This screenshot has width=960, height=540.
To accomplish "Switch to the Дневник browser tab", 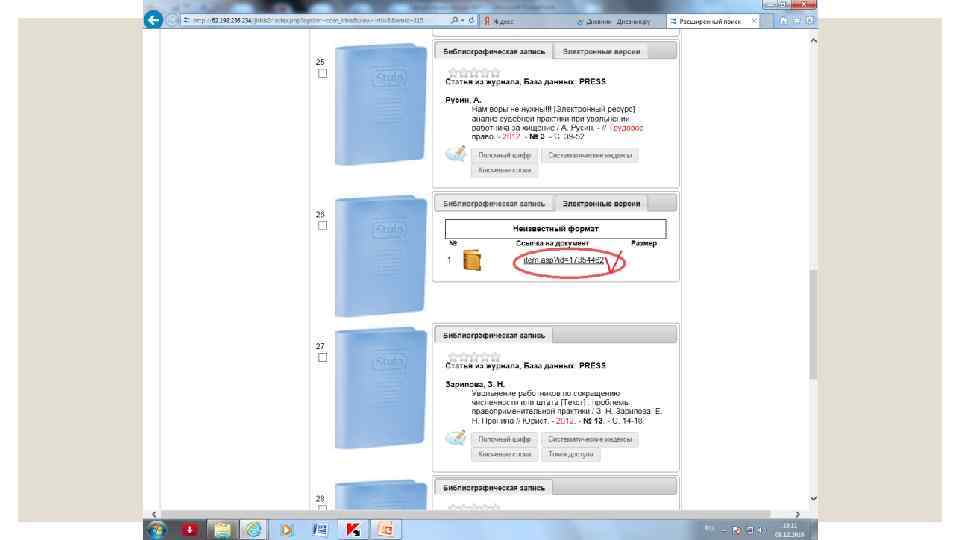I will 620,21.
